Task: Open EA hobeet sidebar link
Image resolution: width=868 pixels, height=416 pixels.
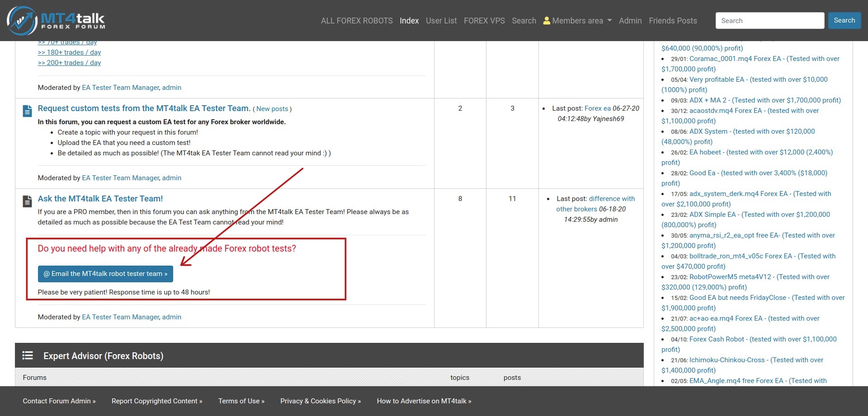Action: point(747,157)
